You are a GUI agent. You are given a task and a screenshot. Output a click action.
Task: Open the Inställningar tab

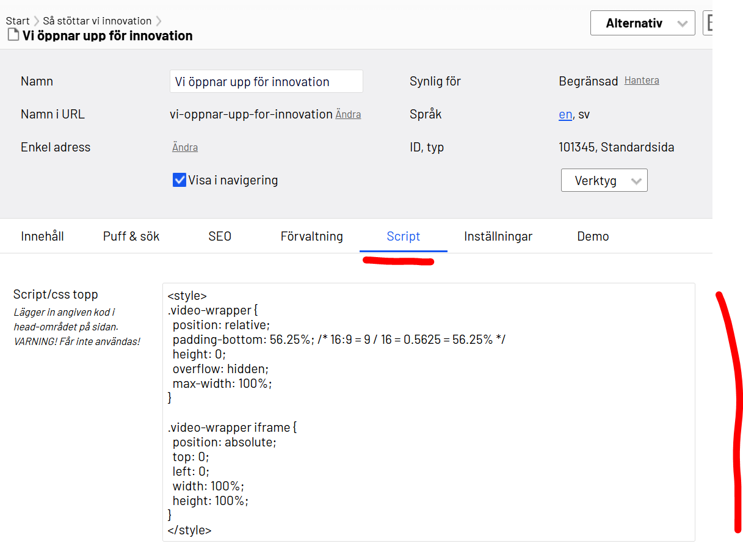point(498,236)
